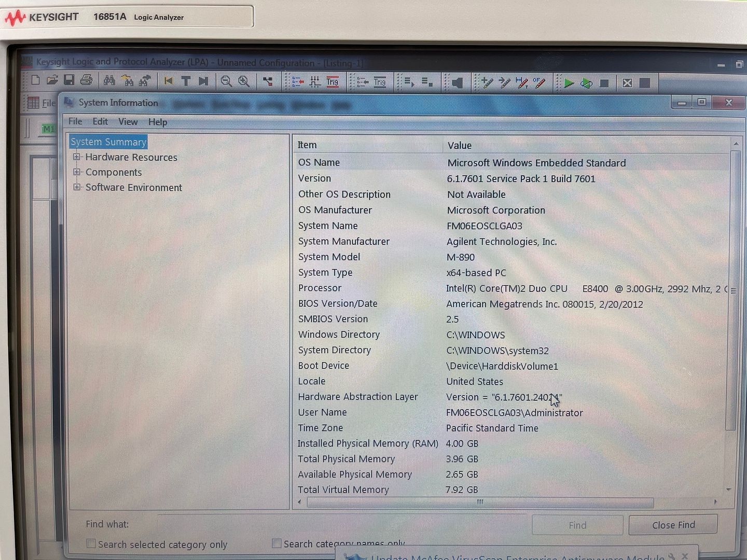Image resolution: width=747 pixels, height=560 pixels.
Task: Click the Zoom Out magnifier icon
Action: 226,81
